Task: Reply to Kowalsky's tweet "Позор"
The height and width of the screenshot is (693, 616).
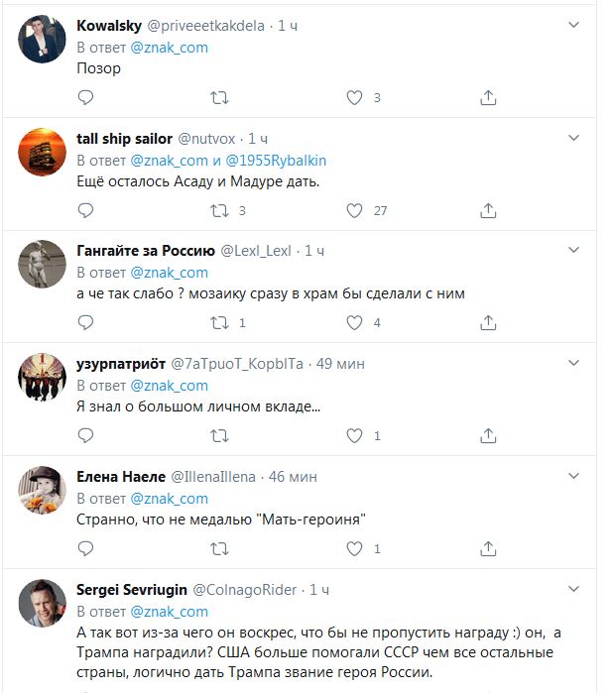Action: coord(85,97)
